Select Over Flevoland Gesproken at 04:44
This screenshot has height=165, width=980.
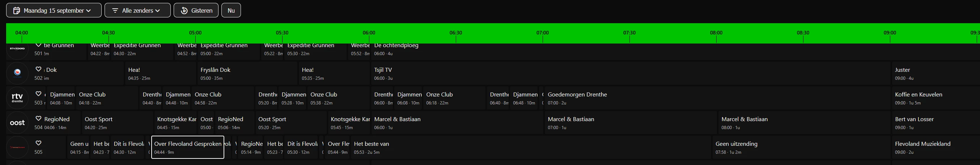point(187,148)
